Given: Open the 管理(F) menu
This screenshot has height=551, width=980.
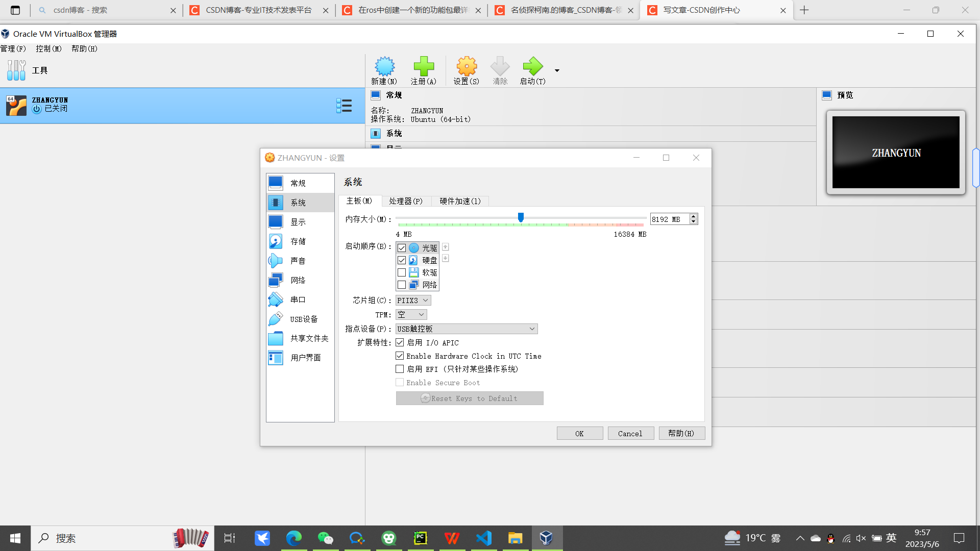Looking at the screenshot, I should pyautogui.click(x=13, y=49).
